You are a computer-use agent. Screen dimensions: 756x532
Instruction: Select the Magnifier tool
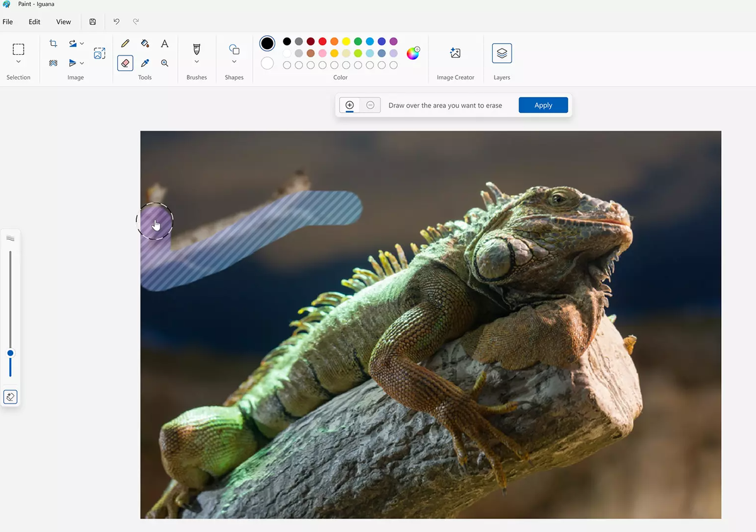tap(164, 63)
